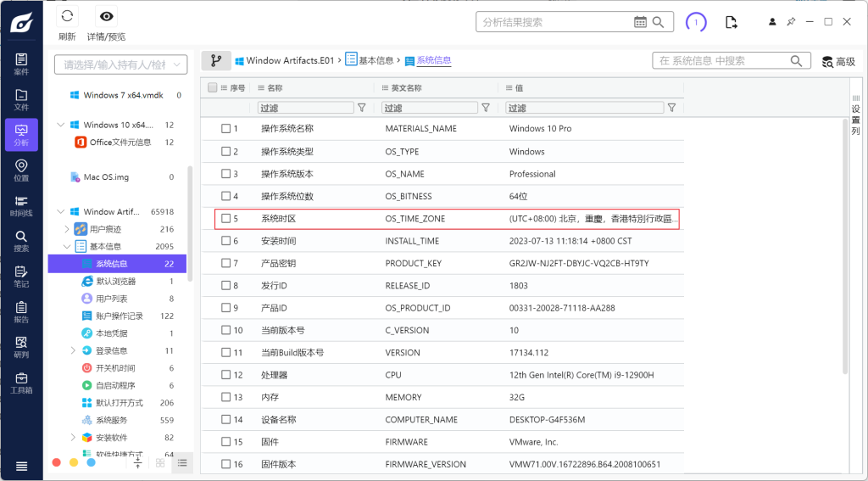Click 基本信息 in the breadcrumb
868x481 pixels.
[376, 60]
